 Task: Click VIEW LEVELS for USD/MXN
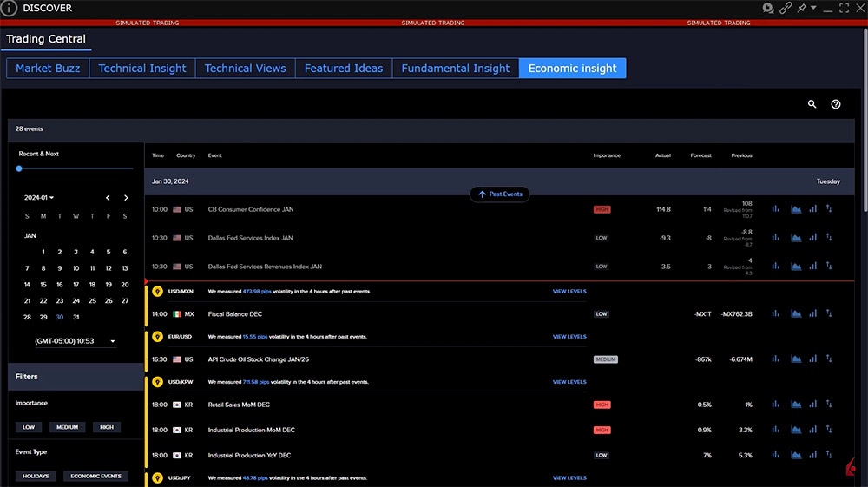569,291
